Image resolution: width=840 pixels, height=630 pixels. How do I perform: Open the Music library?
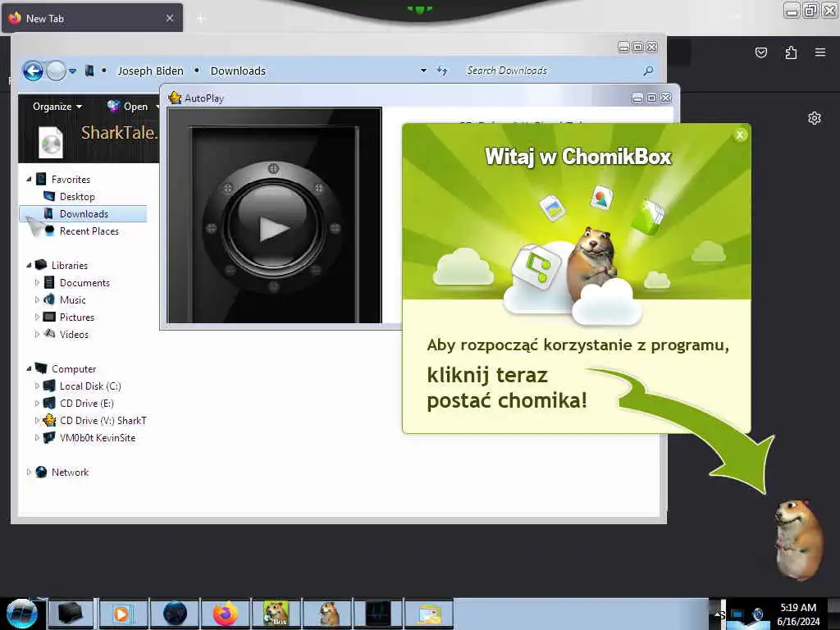coord(72,300)
